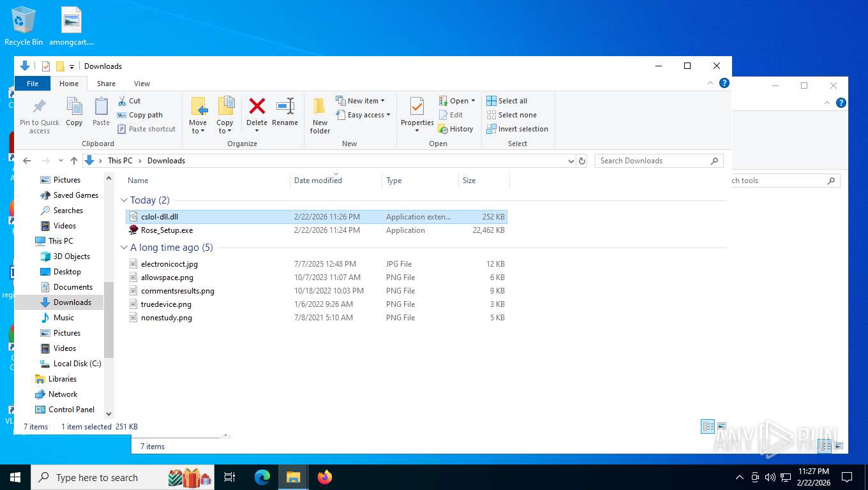Open the Windows Start menu
Screen dimensions: 868x490
(15, 477)
